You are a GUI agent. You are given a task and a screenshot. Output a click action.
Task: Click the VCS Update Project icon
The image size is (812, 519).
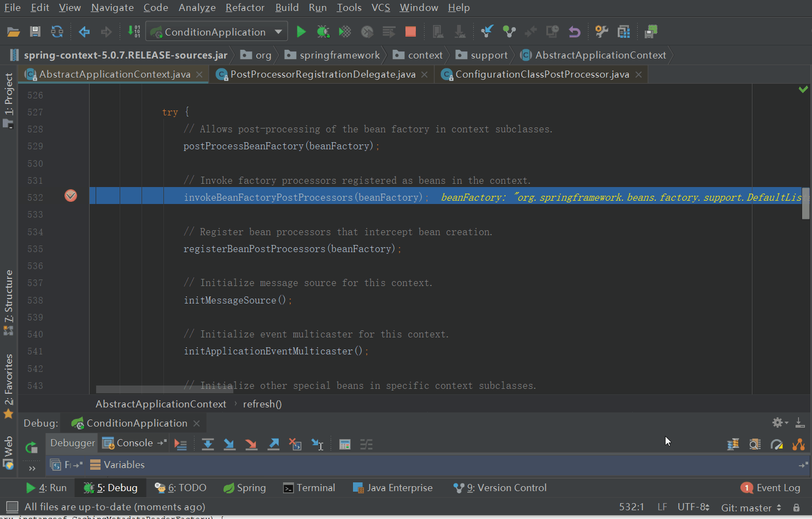[486, 32]
